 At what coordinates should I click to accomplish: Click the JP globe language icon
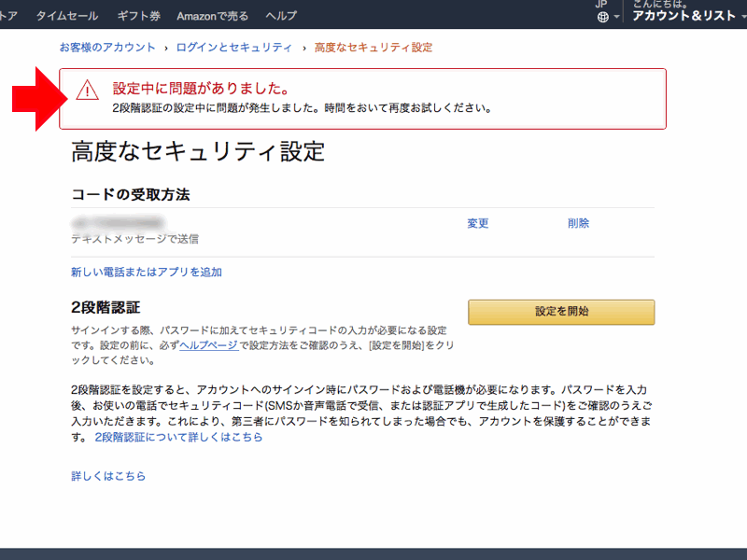coord(603,17)
